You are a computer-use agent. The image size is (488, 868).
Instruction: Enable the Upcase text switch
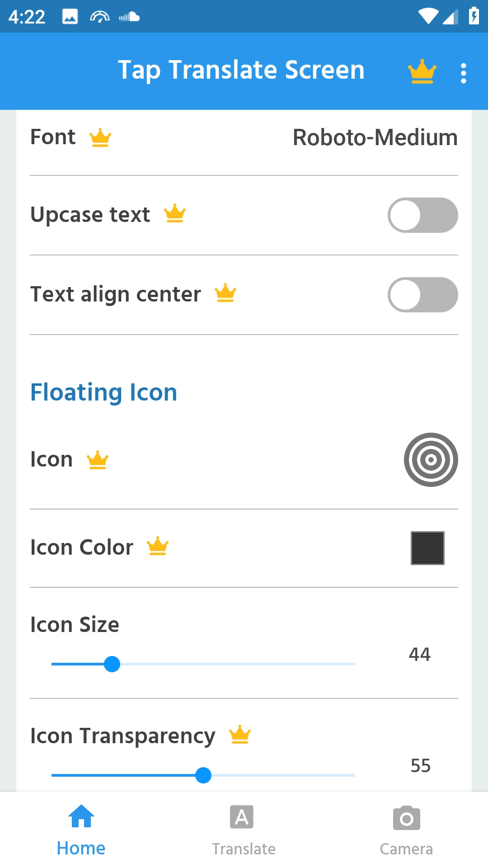(x=422, y=215)
